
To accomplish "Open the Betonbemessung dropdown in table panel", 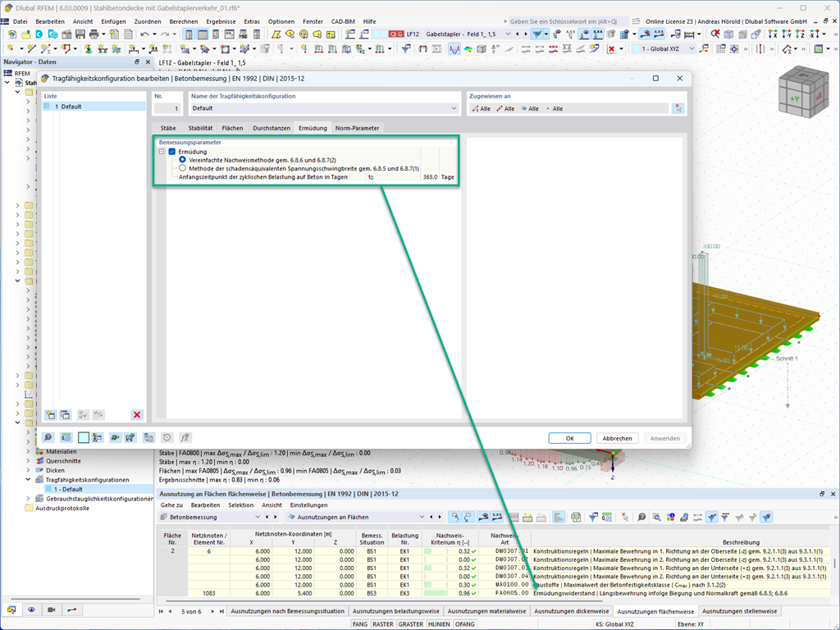I will pyautogui.click(x=257, y=517).
